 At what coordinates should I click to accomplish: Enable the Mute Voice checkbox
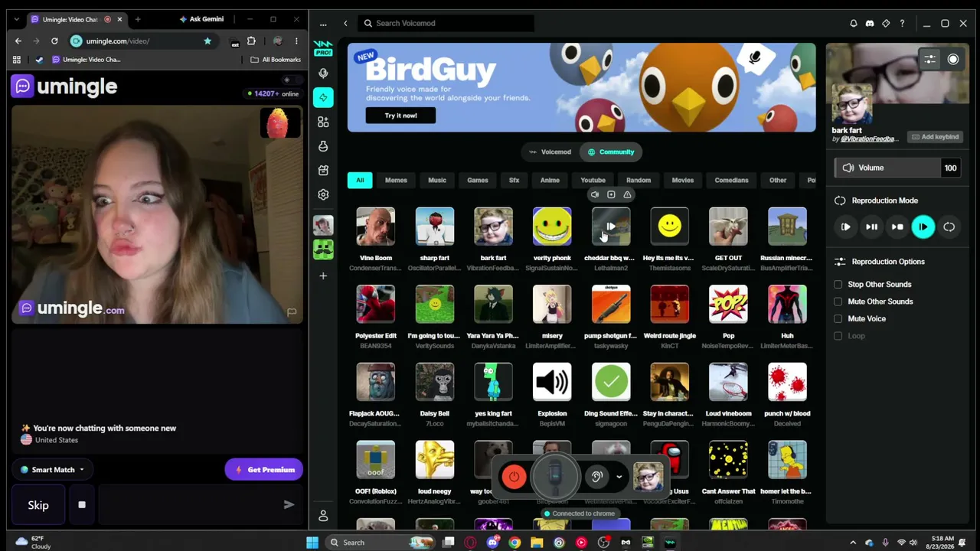pos(838,318)
